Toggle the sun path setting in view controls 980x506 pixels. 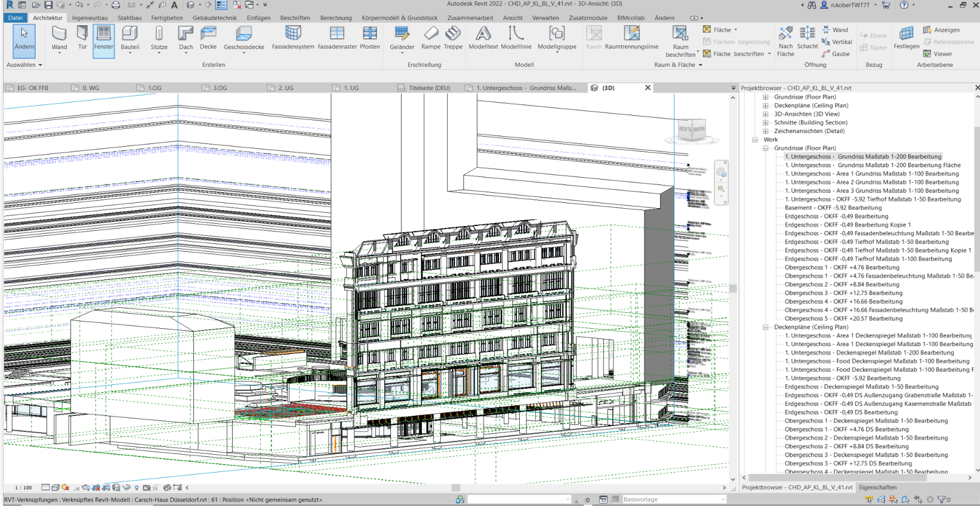click(x=66, y=488)
